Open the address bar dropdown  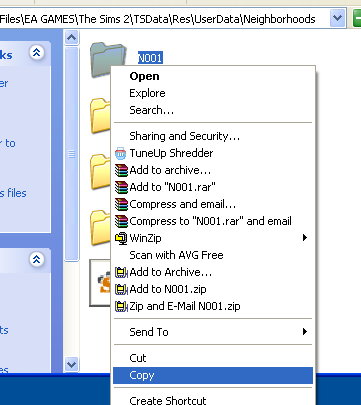[x=337, y=18]
